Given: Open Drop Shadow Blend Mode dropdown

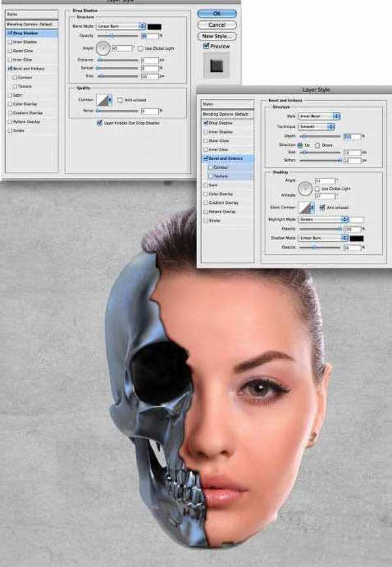Looking at the screenshot, I should [x=121, y=26].
